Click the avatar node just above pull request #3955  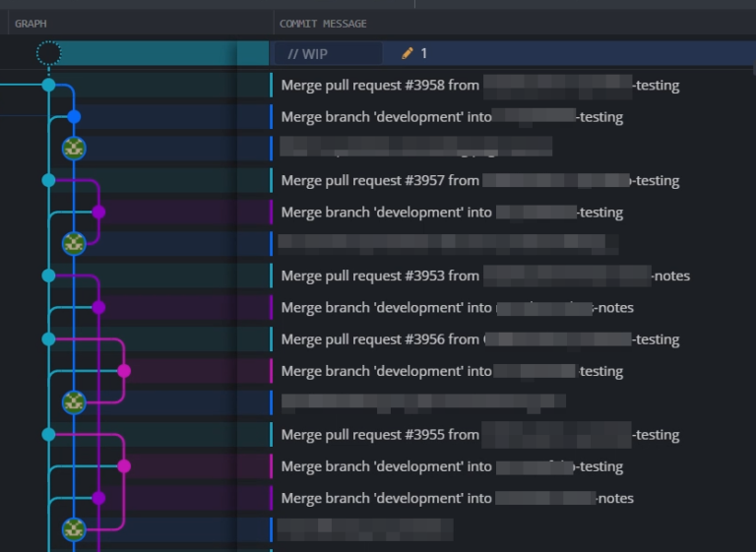pos(74,402)
